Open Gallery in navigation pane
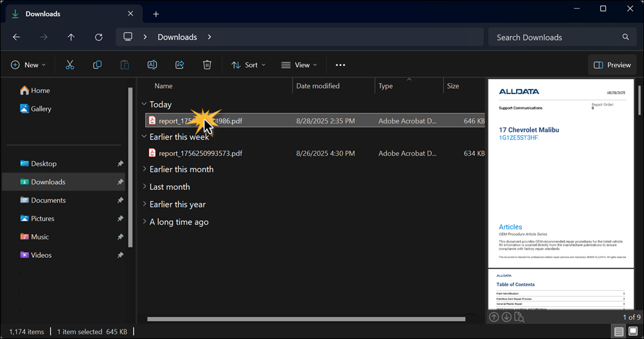 pyautogui.click(x=36, y=109)
